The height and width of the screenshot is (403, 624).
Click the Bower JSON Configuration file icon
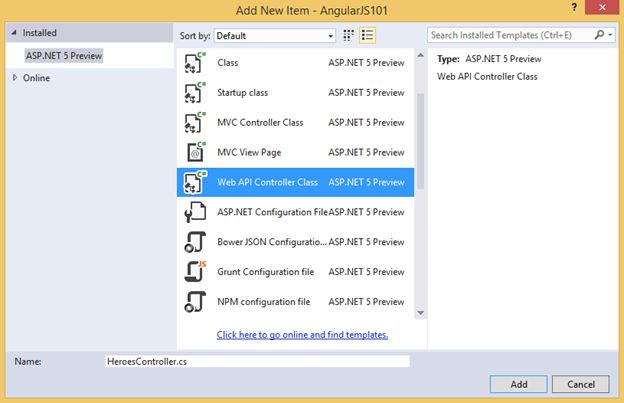tap(195, 242)
